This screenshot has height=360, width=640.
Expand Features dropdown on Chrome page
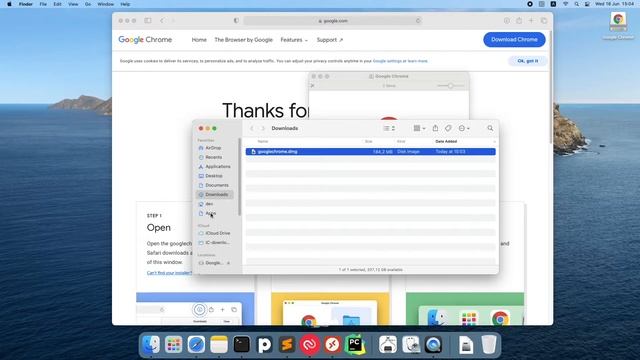click(x=294, y=40)
